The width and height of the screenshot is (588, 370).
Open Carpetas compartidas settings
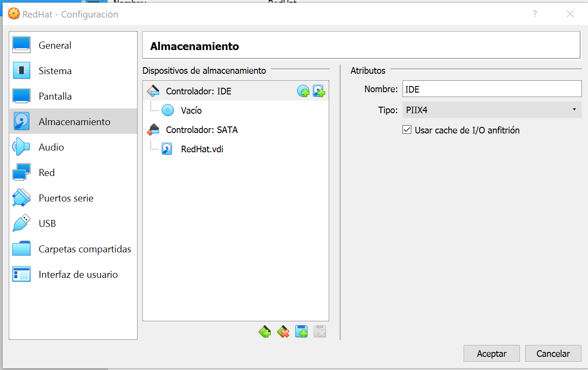point(73,249)
